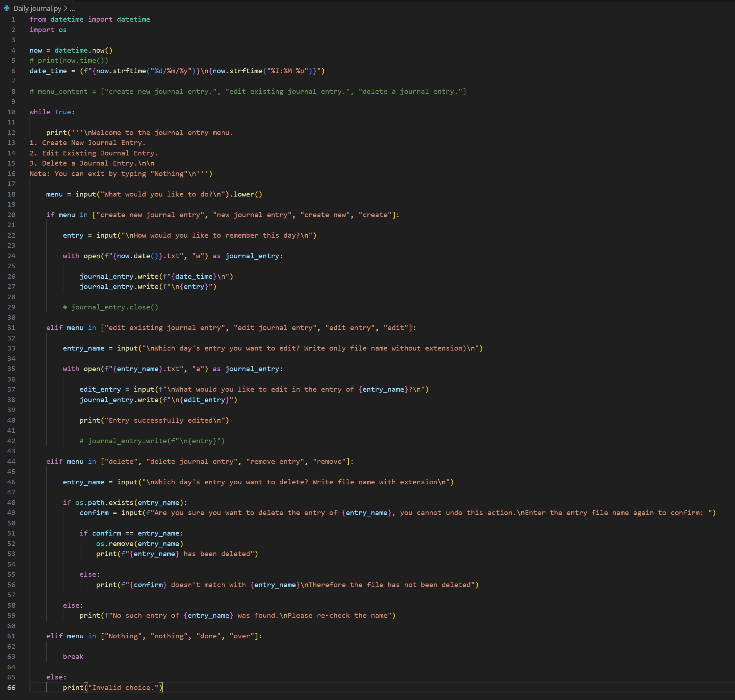Click the commented journal_entry.close() line
Viewport: 735px width, 700px height.
coord(111,307)
